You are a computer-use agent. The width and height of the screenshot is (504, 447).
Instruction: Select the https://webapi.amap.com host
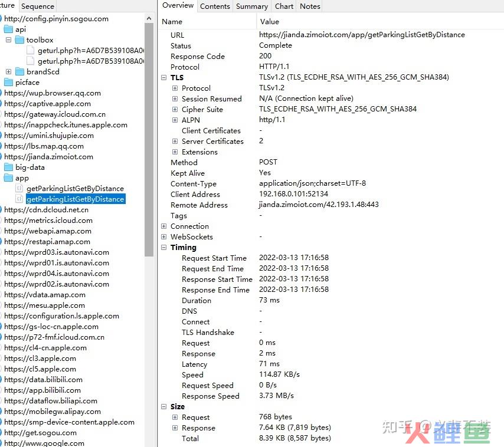coord(48,231)
